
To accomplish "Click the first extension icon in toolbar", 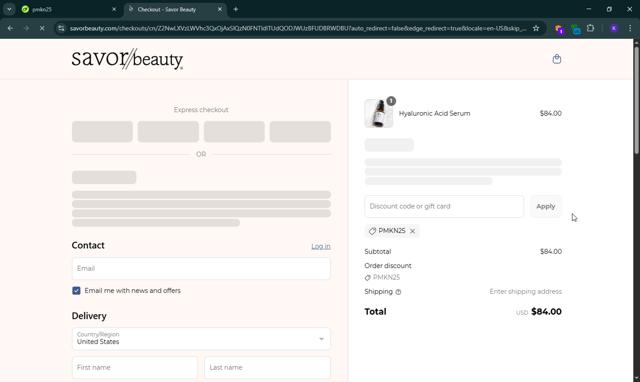I will tap(559, 29).
